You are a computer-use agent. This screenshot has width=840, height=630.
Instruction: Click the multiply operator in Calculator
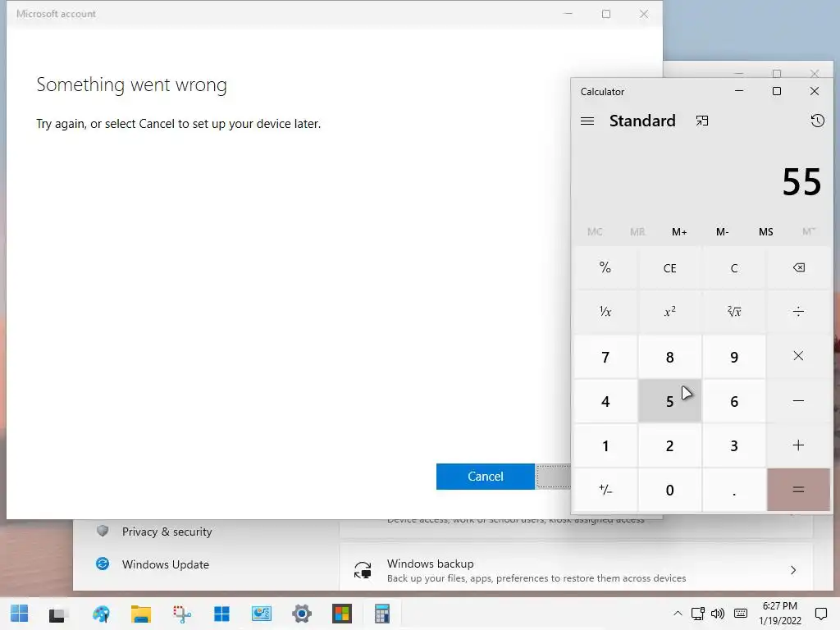pos(798,356)
